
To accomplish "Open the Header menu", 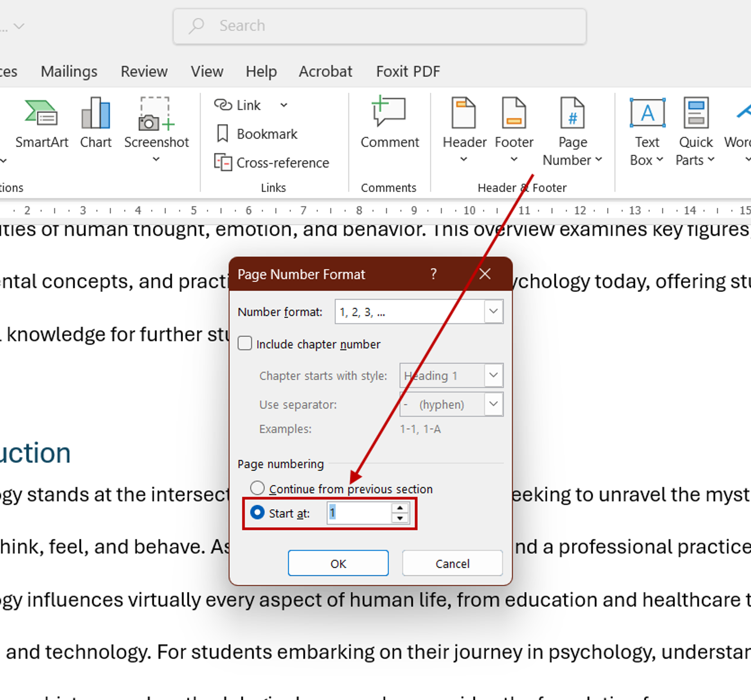I will [x=464, y=130].
